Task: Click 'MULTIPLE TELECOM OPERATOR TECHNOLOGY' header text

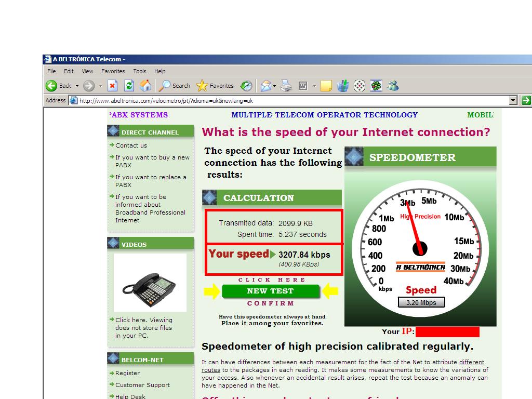Action: pos(324,115)
